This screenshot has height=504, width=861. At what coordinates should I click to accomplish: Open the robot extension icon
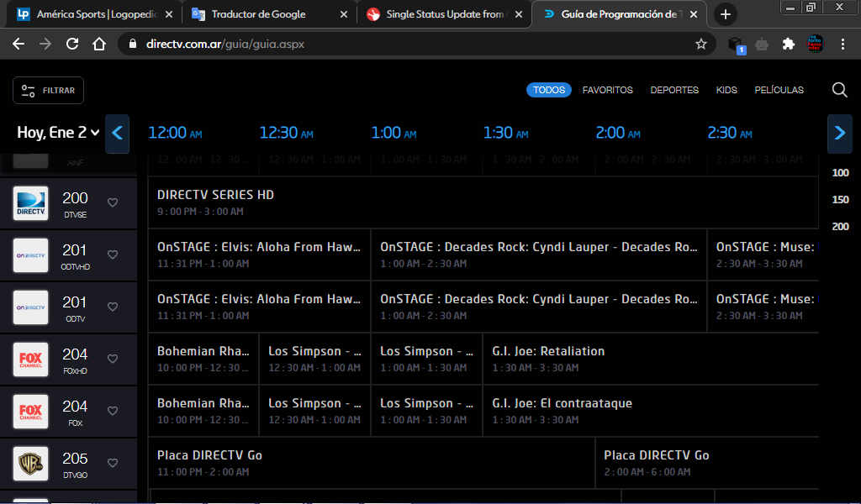click(762, 44)
